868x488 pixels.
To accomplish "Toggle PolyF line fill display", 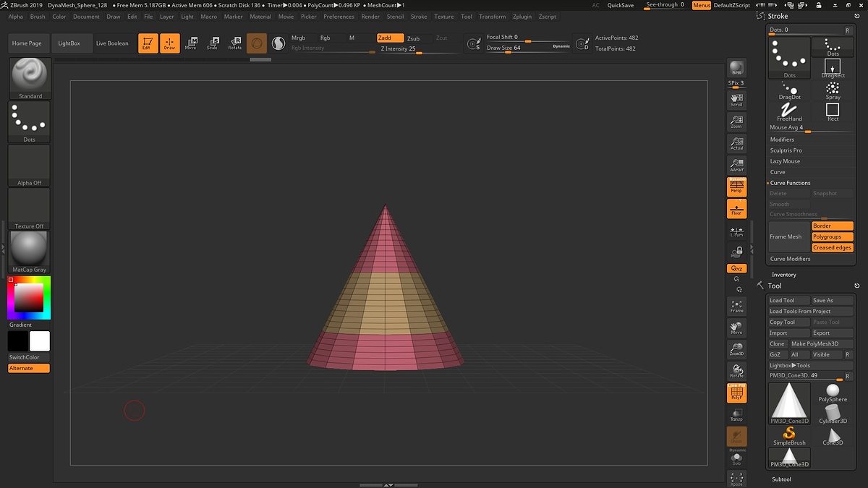I will point(736,393).
